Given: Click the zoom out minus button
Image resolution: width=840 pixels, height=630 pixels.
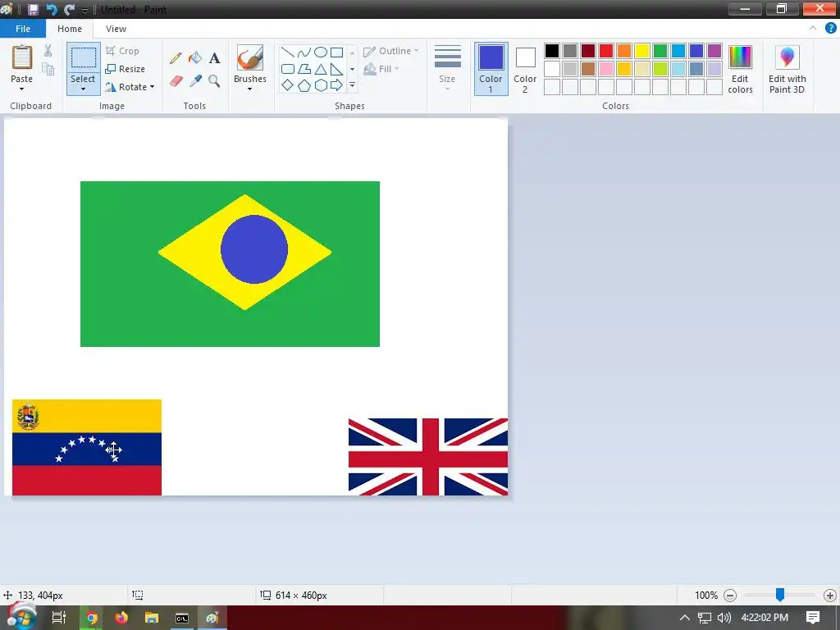Looking at the screenshot, I should (x=729, y=596).
